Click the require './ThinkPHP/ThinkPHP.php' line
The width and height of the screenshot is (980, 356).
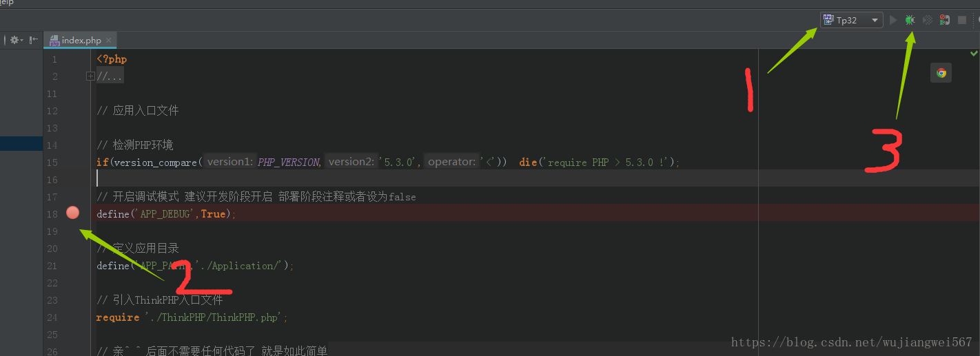[x=192, y=317]
